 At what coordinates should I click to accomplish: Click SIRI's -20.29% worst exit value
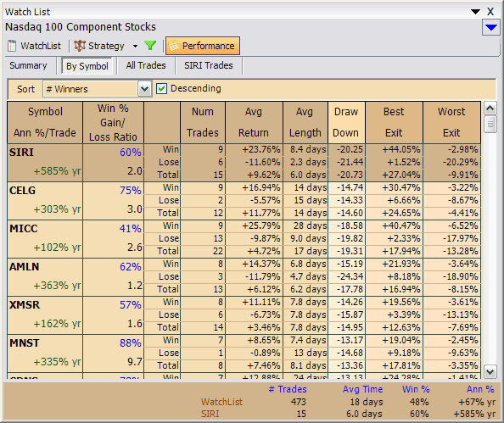460,162
